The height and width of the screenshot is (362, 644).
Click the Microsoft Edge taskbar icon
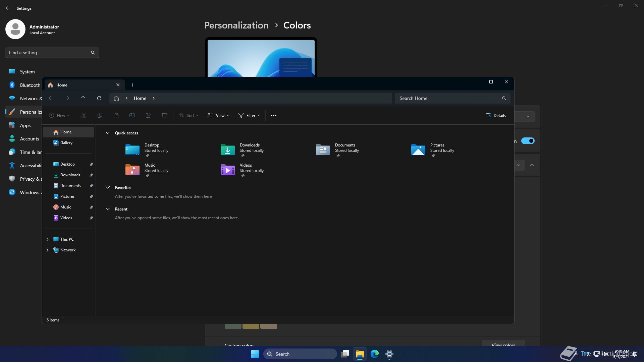[x=374, y=354]
